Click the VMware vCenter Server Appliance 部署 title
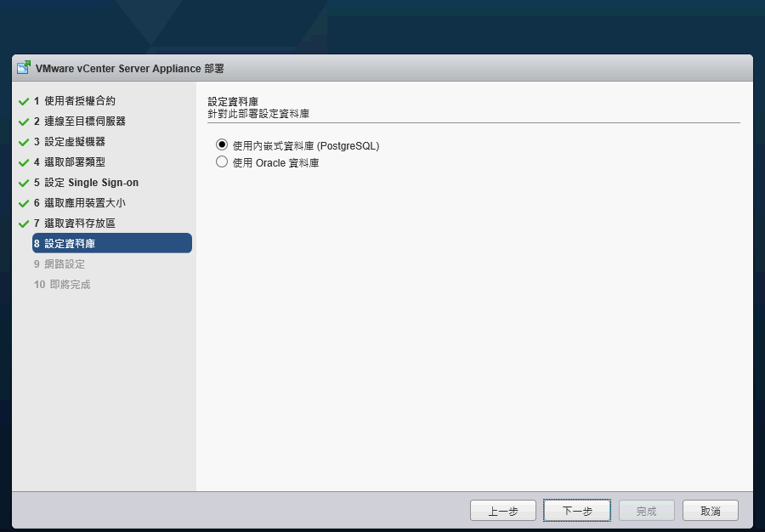The height and width of the screenshot is (532, 765). (130, 68)
